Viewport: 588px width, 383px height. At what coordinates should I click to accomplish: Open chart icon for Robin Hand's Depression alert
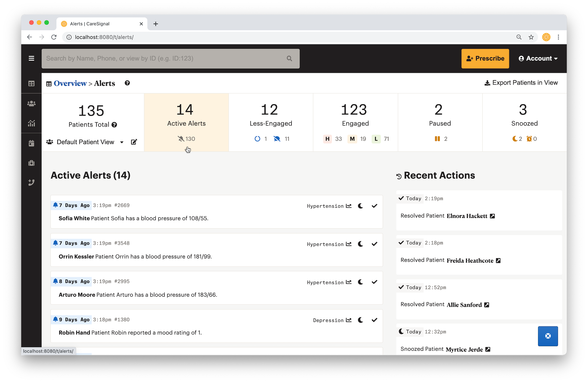pos(349,320)
